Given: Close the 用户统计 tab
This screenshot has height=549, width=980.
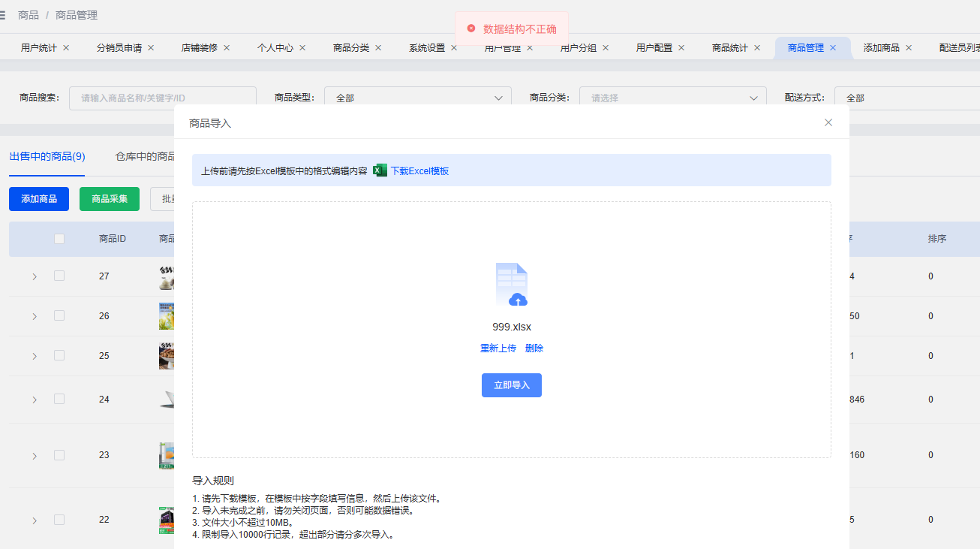Looking at the screenshot, I should [x=66, y=48].
